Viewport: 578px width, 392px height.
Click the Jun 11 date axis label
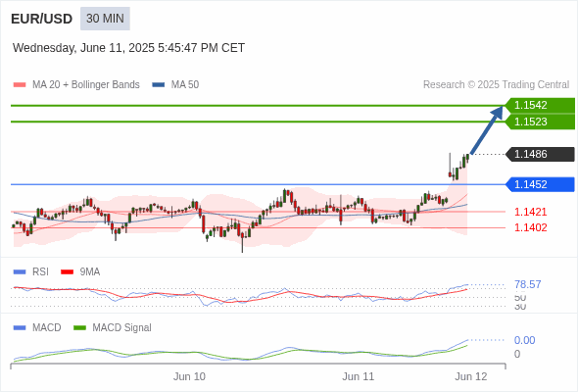[x=358, y=376]
